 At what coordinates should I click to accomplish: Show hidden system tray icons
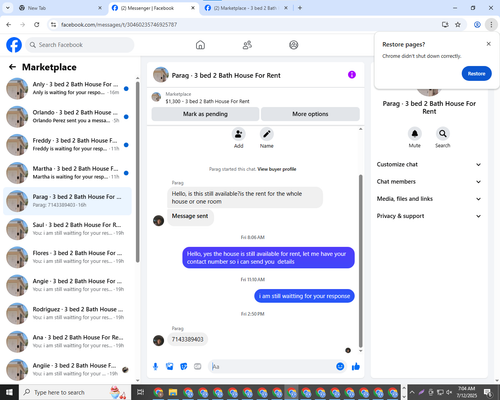tap(412, 392)
